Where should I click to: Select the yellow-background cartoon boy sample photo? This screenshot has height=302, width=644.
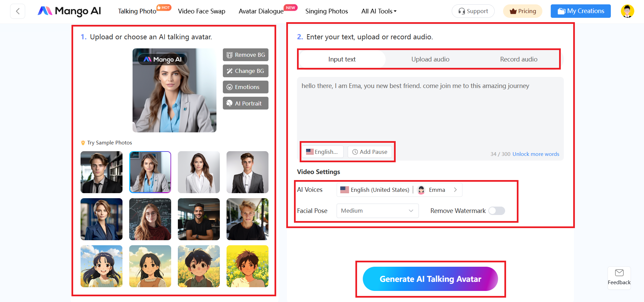pos(247,266)
